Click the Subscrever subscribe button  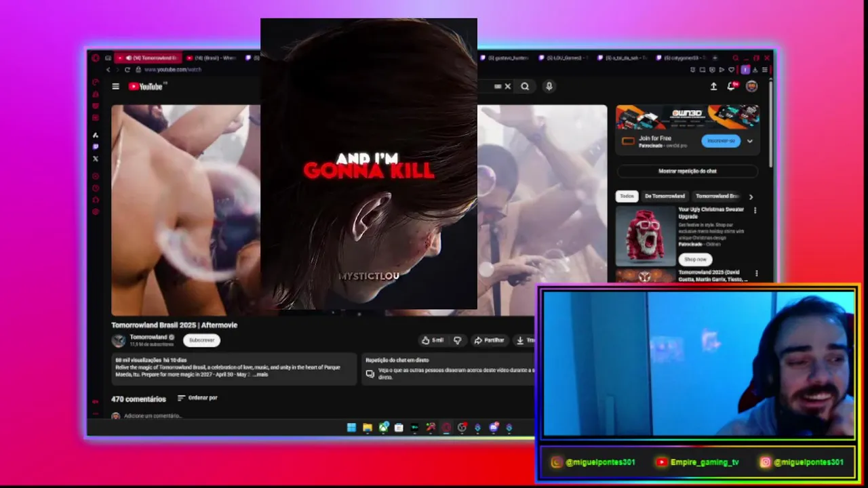(x=201, y=340)
